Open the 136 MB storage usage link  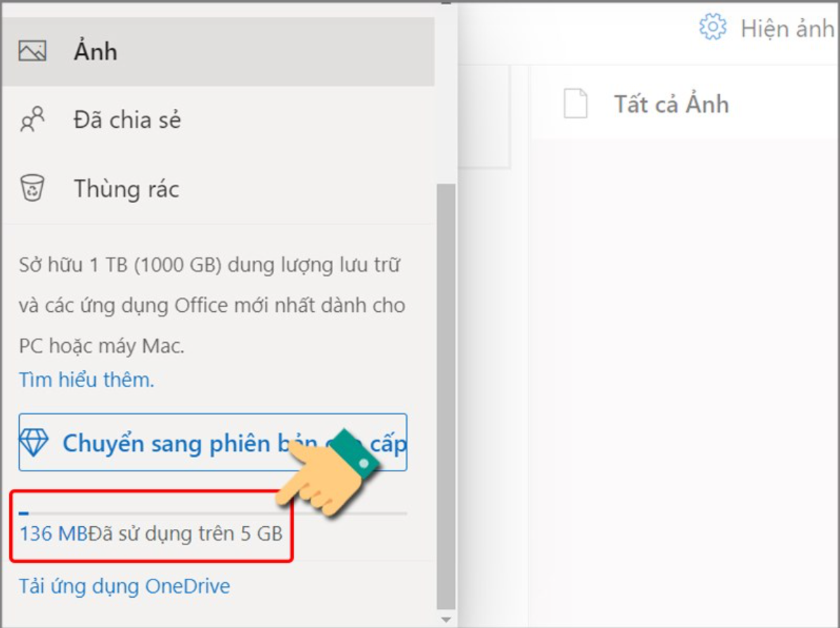pyautogui.click(x=53, y=533)
